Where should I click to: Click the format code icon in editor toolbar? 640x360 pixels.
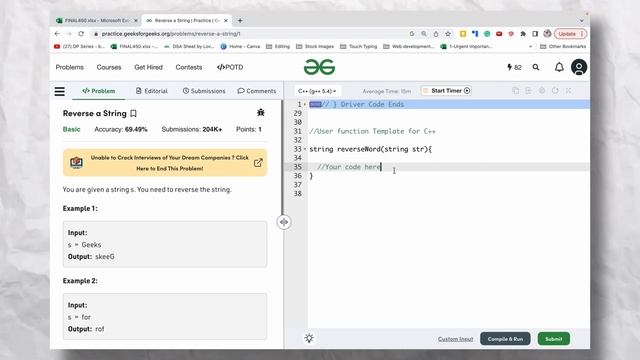pos(529,91)
